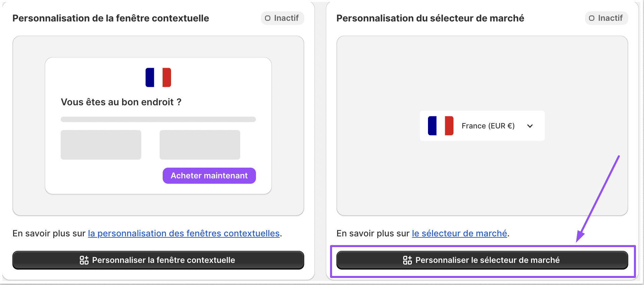Click heading 'Personnalisation de la fenêtre contextuelle'
The width and height of the screenshot is (644, 285).
[111, 18]
